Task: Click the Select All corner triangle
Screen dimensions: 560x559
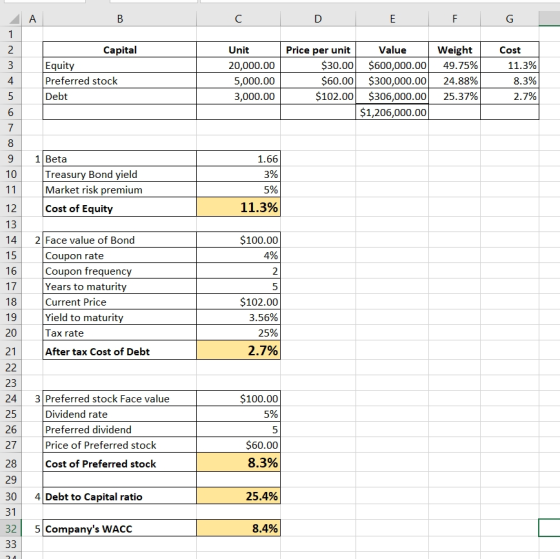Action: click(x=14, y=19)
